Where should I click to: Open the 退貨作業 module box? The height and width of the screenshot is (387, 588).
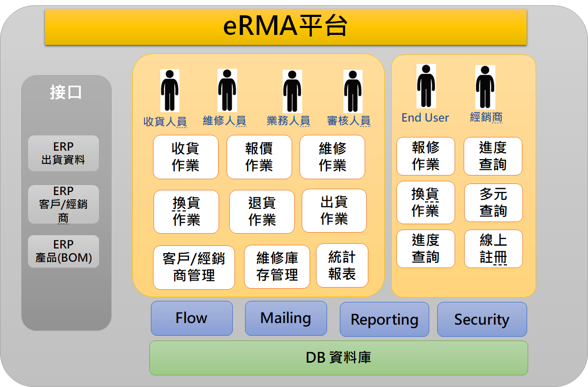coord(262,211)
